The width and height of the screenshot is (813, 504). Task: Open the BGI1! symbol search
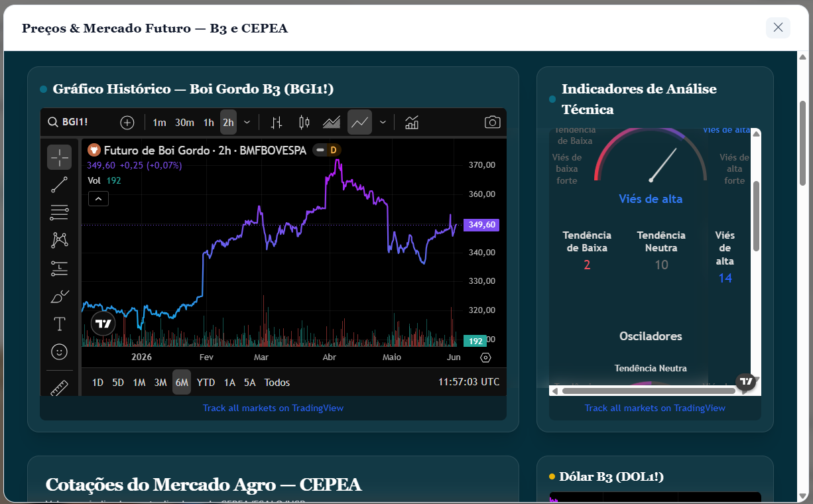click(68, 122)
